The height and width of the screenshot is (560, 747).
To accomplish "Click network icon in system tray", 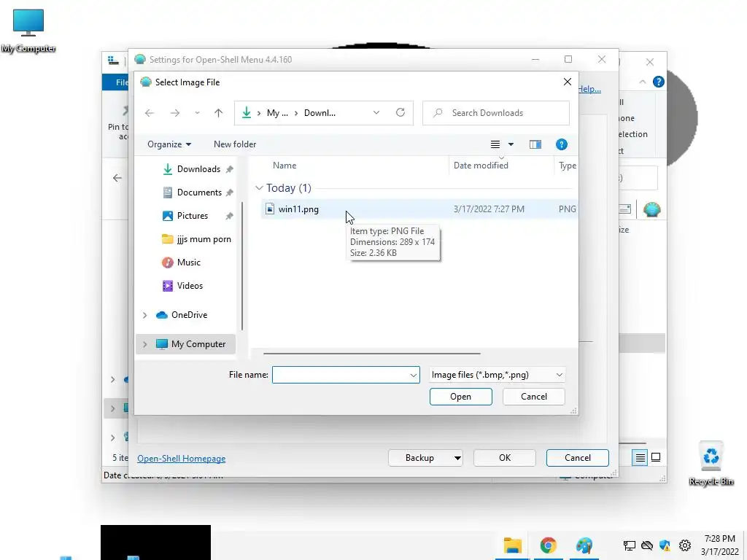I will click(630, 545).
